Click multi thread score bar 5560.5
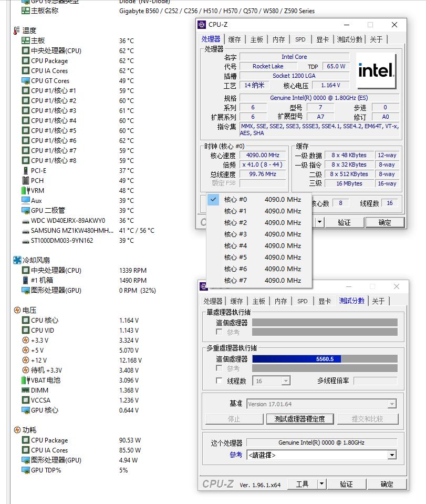Image resolution: width=426 pixels, height=504 pixels. point(325,359)
